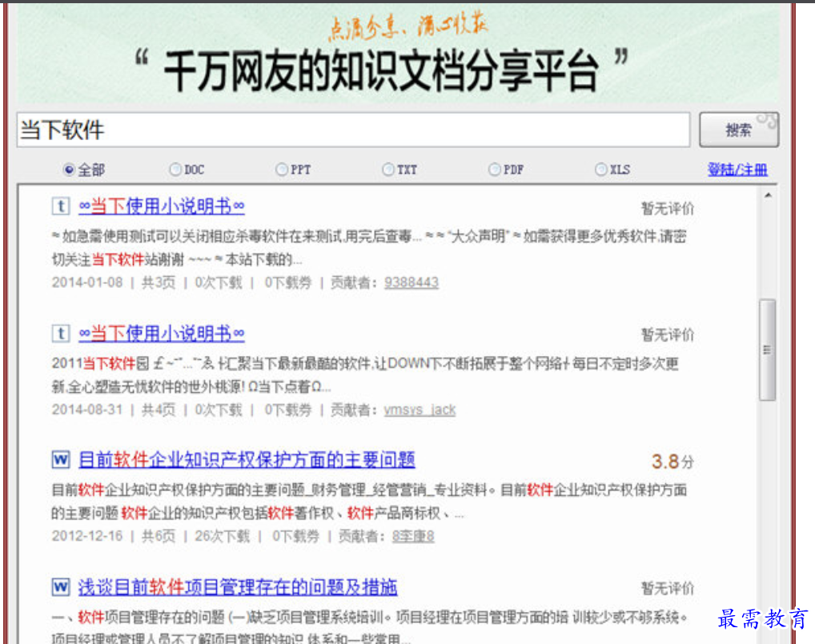
Task: Open the 登陆/注册 login link
Action: (x=737, y=170)
